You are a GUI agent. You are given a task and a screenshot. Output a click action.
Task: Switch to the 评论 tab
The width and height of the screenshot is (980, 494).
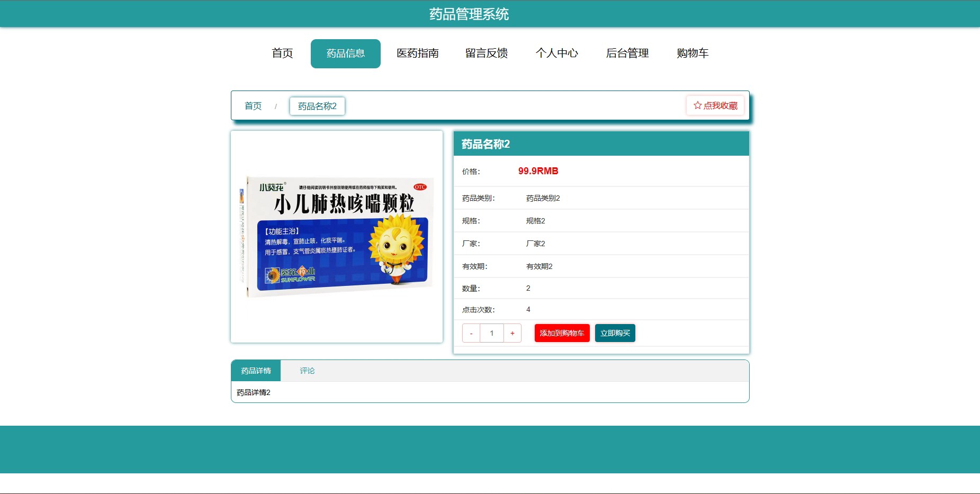pyautogui.click(x=307, y=371)
